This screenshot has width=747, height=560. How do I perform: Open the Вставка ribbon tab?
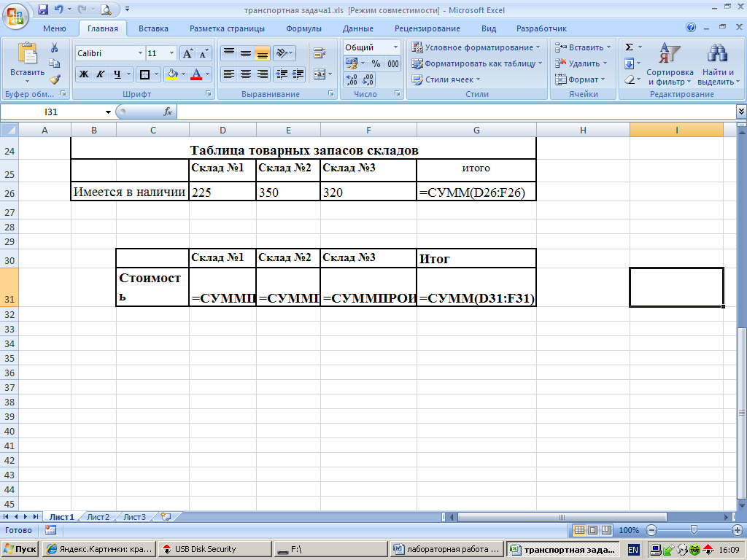coord(153,28)
